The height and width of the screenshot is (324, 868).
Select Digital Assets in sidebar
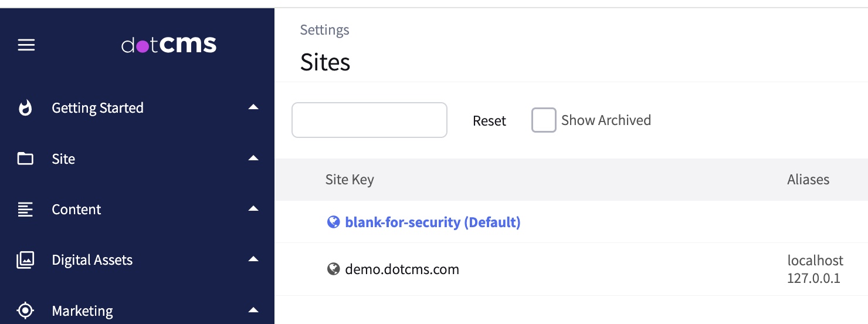tap(92, 260)
